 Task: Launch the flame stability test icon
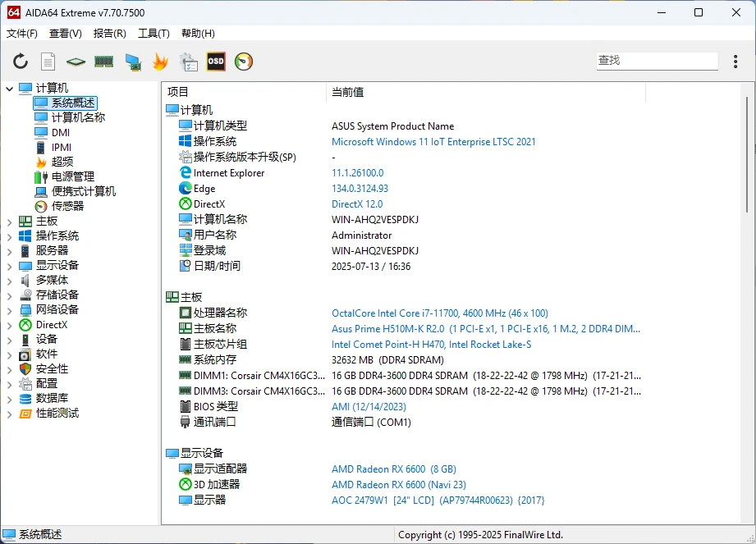click(160, 62)
